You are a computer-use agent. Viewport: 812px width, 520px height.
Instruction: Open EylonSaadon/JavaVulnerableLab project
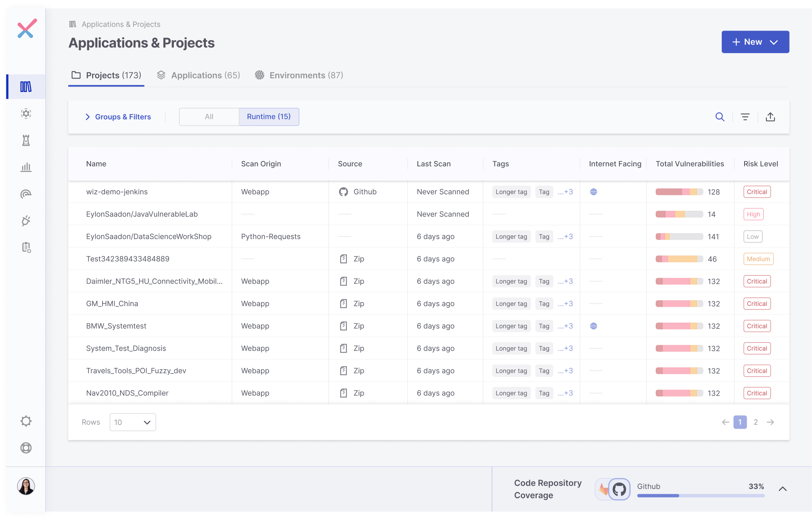142,214
